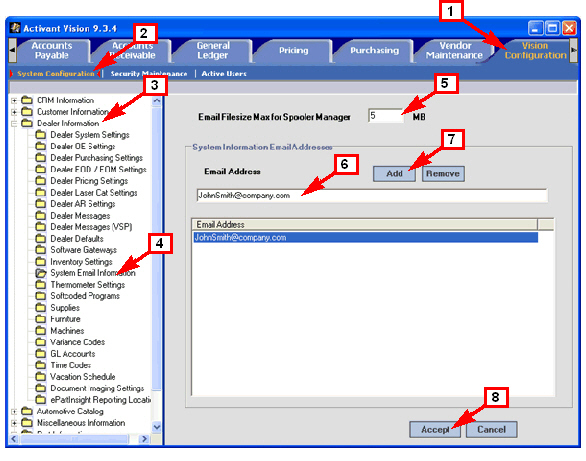Select GL Accounts in the tree
Viewport: 586px width, 461px height.
tap(73, 354)
